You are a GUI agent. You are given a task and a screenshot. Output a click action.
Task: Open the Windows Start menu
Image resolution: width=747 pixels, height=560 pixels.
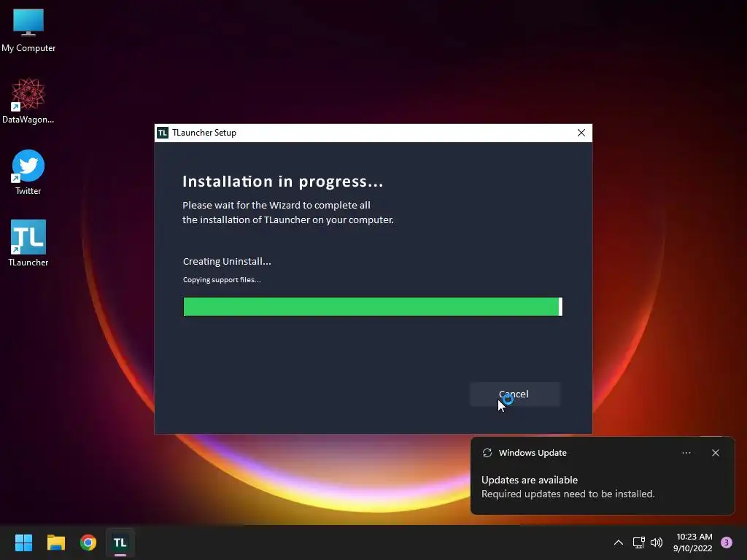23,542
